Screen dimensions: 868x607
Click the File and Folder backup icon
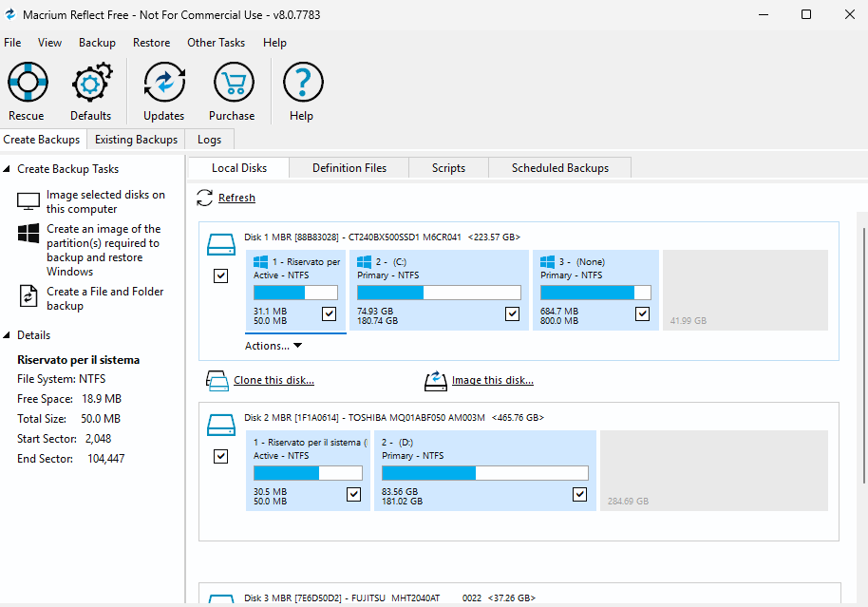click(x=28, y=296)
